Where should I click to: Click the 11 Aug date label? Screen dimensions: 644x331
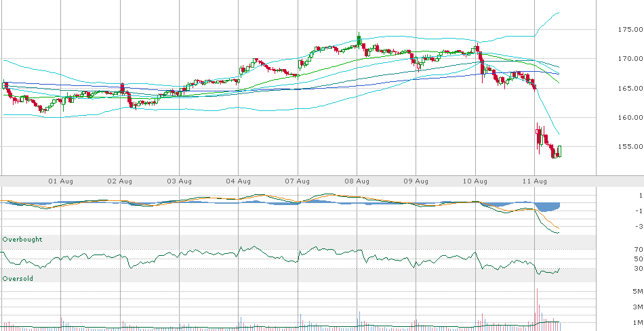pyautogui.click(x=535, y=181)
